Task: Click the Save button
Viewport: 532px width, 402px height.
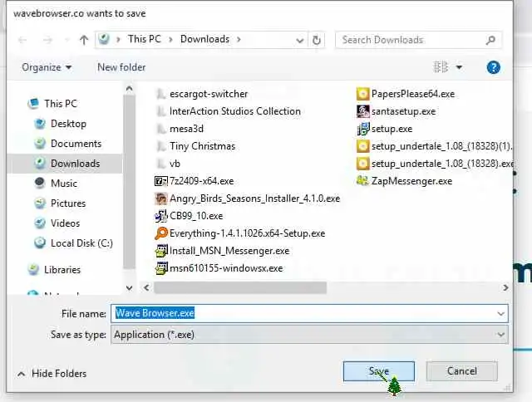Action: click(x=379, y=371)
